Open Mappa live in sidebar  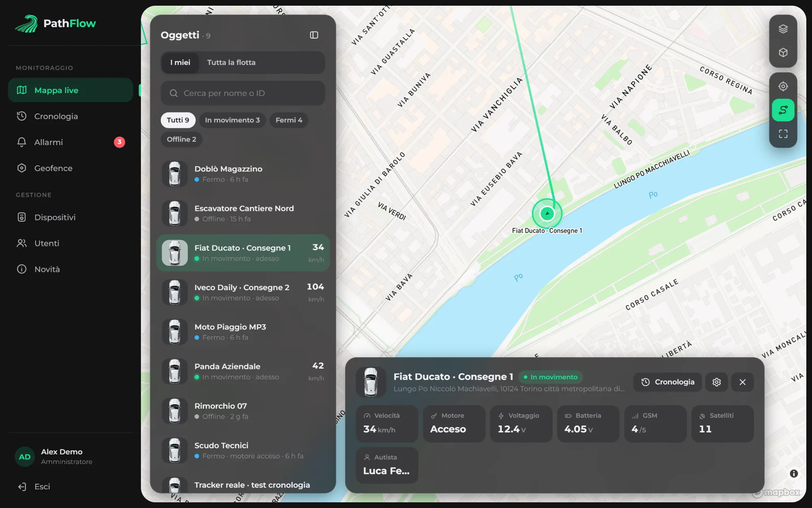click(x=70, y=90)
